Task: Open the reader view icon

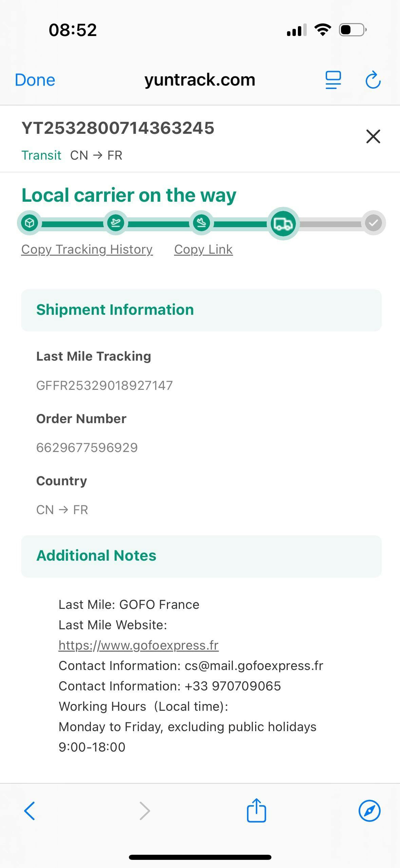Action: pyautogui.click(x=333, y=80)
